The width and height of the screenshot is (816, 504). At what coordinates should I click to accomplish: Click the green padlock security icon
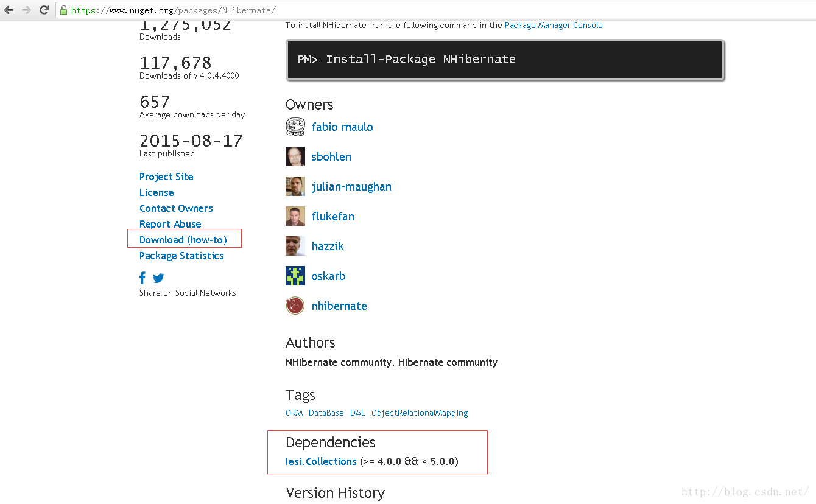63,10
